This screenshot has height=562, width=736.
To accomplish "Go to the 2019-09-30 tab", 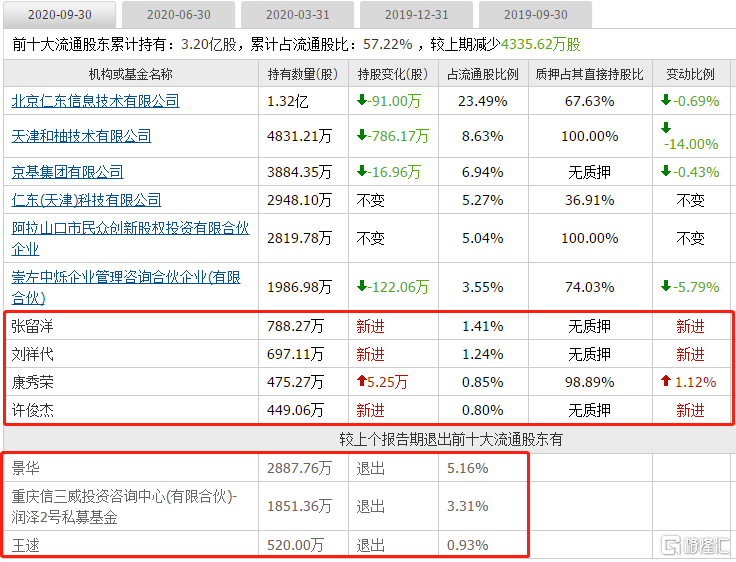I will pos(536,15).
